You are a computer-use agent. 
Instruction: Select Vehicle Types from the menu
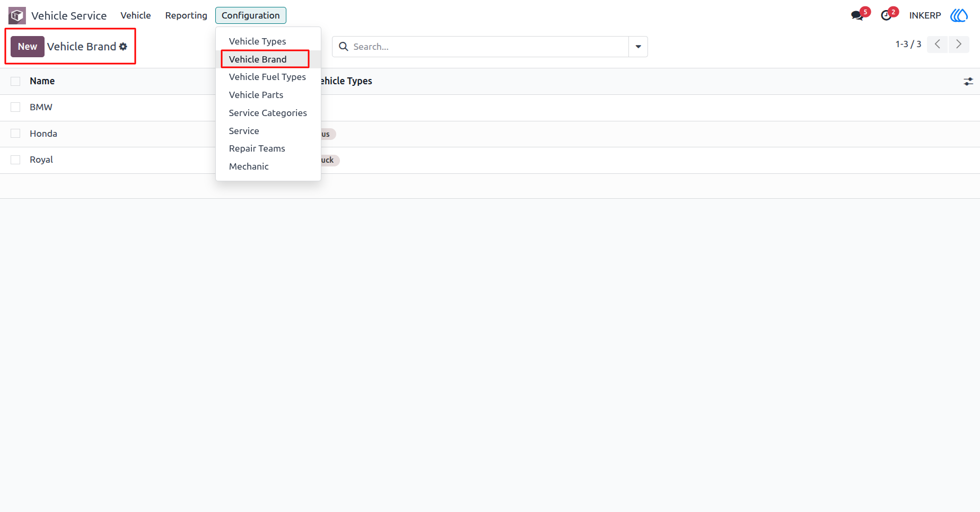coord(268,41)
